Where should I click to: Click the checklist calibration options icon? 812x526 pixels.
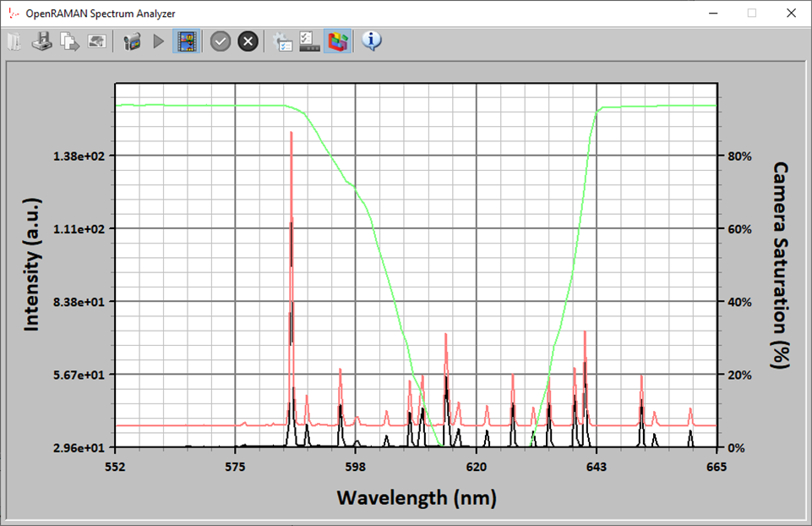pyautogui.click(x=310, y=41)
